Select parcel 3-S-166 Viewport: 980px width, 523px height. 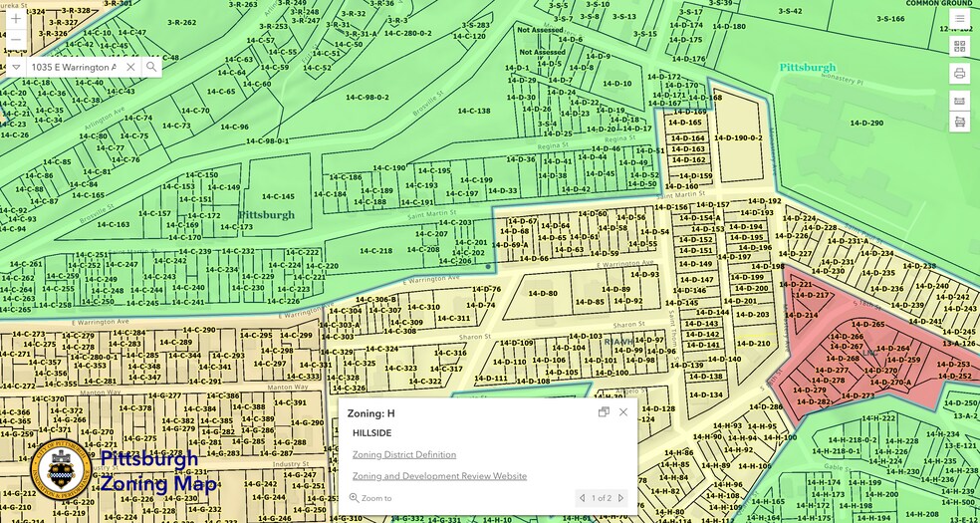tap(890, 19)
